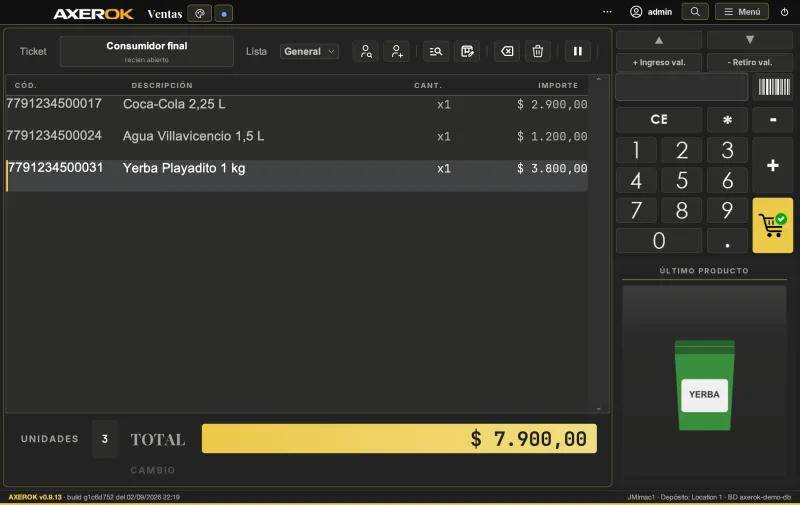
Task: Tap keypad digit 9
Action: click(x=727, y=210)
